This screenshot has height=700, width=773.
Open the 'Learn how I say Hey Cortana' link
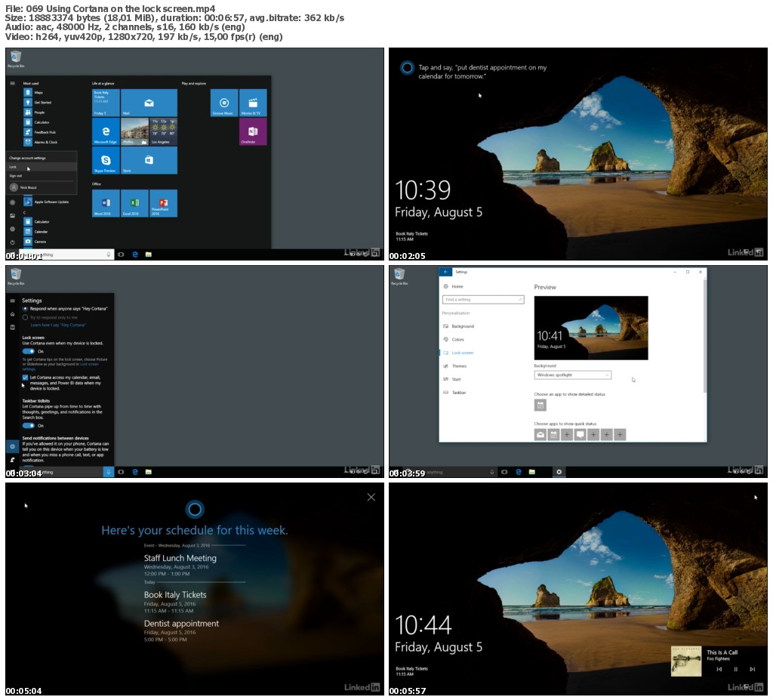(58, 325)
